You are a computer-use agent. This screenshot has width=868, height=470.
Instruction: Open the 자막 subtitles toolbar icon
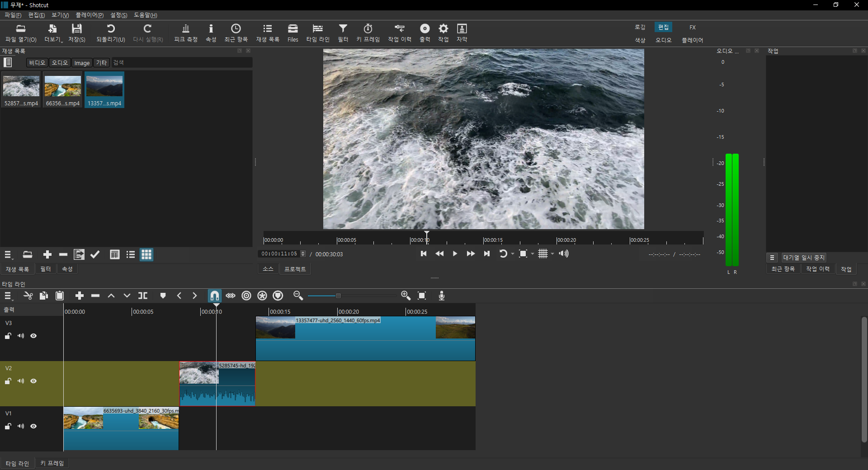(462, 33)
